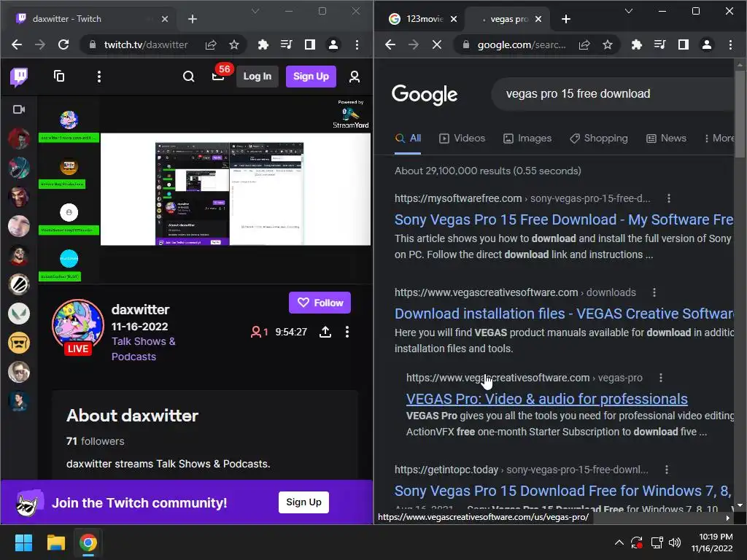Open Twitch more options menu in top nav
The height and width of the screenshot is (560, 747).
click(x=99, y=77)
